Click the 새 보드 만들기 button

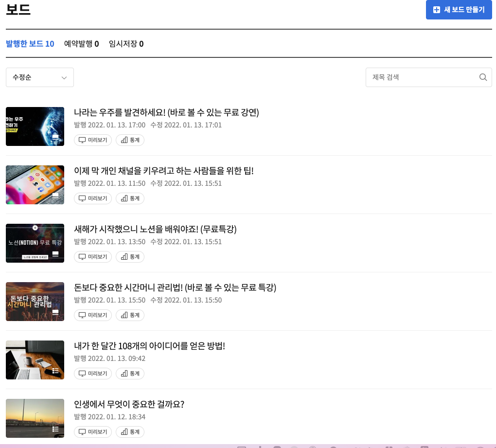[x=459, y=9]
